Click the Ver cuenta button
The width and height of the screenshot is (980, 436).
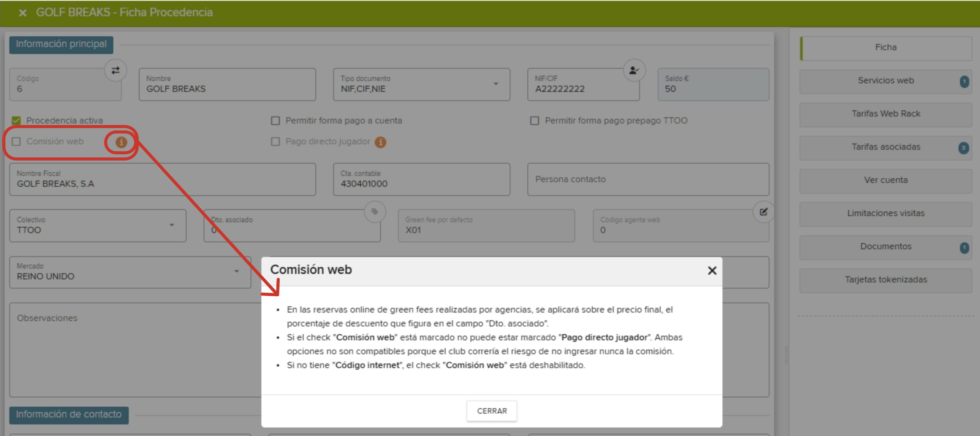coord(886,181)
